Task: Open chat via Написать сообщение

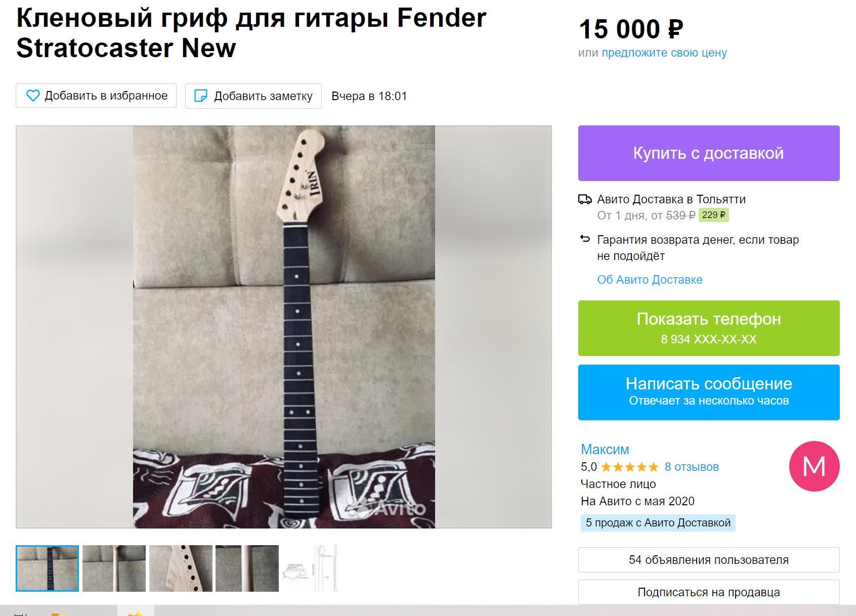Action: [709, 392]
